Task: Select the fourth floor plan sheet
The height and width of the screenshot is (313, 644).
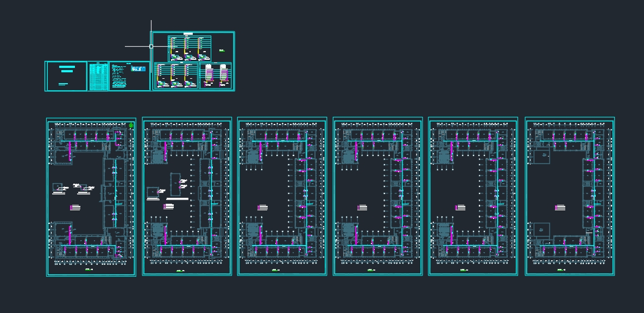Action: [378, 196]
